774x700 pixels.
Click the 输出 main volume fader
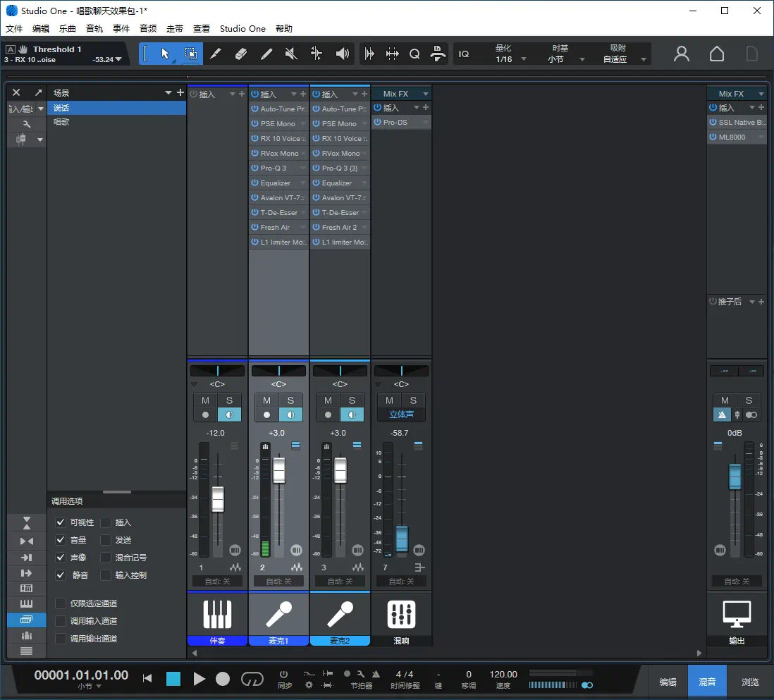pos(735,477)
